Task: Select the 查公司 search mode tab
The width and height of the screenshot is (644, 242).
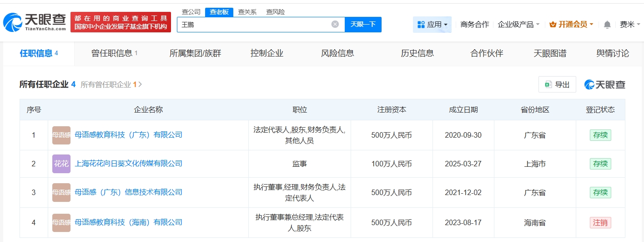Action: click(x=191, y=12)
